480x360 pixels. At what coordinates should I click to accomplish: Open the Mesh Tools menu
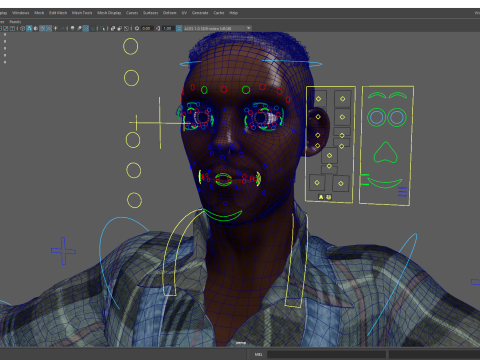pos(82,13)
